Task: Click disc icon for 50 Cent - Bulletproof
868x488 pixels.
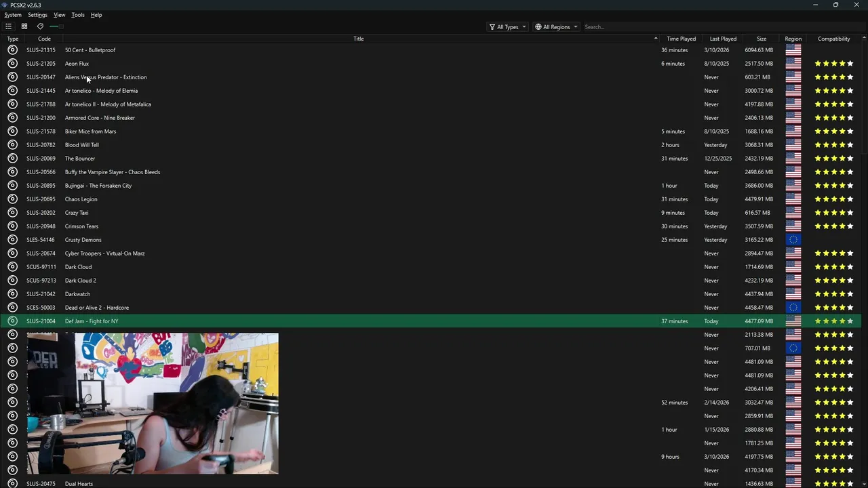Action: [12, 50]
